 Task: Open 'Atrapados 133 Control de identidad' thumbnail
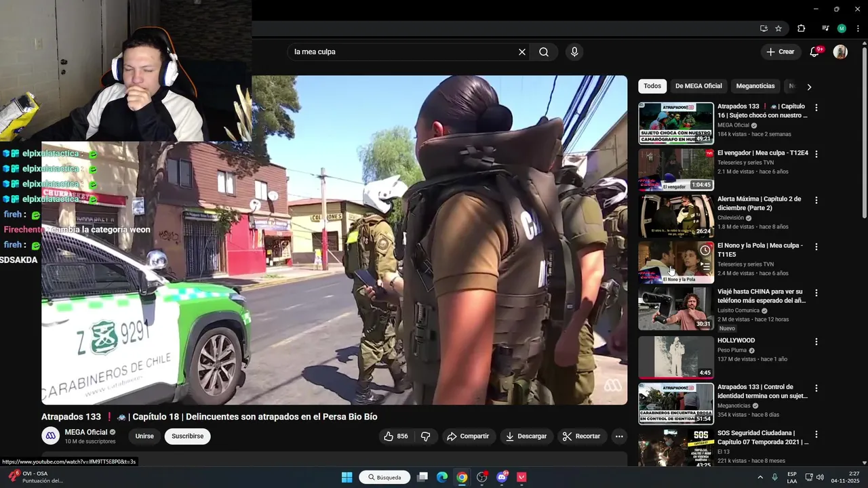coord(676,404)
